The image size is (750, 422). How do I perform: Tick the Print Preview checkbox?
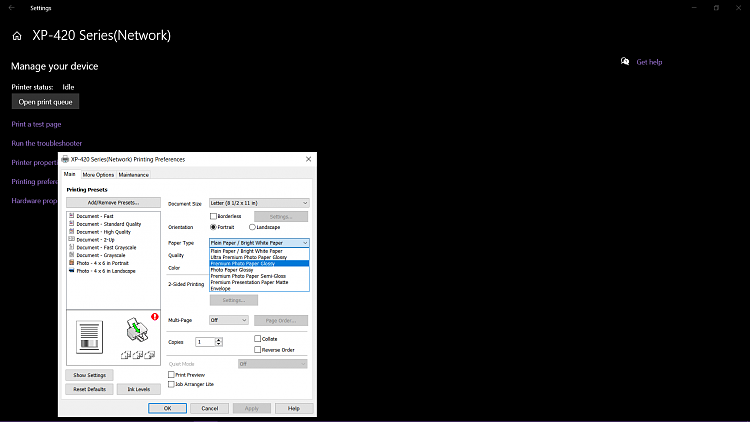click(x=171, y=375)
